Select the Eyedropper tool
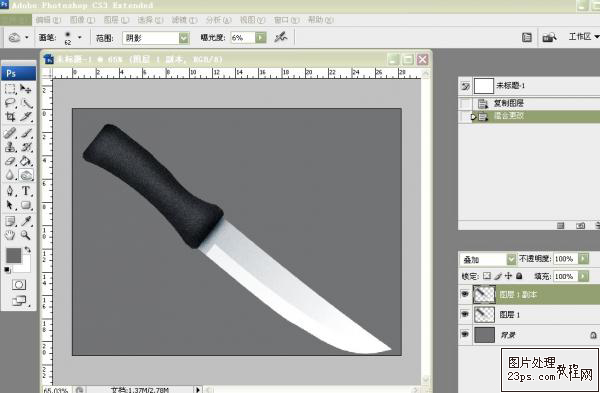This screenshot has width=600, height=393. [x=26, y=221]
